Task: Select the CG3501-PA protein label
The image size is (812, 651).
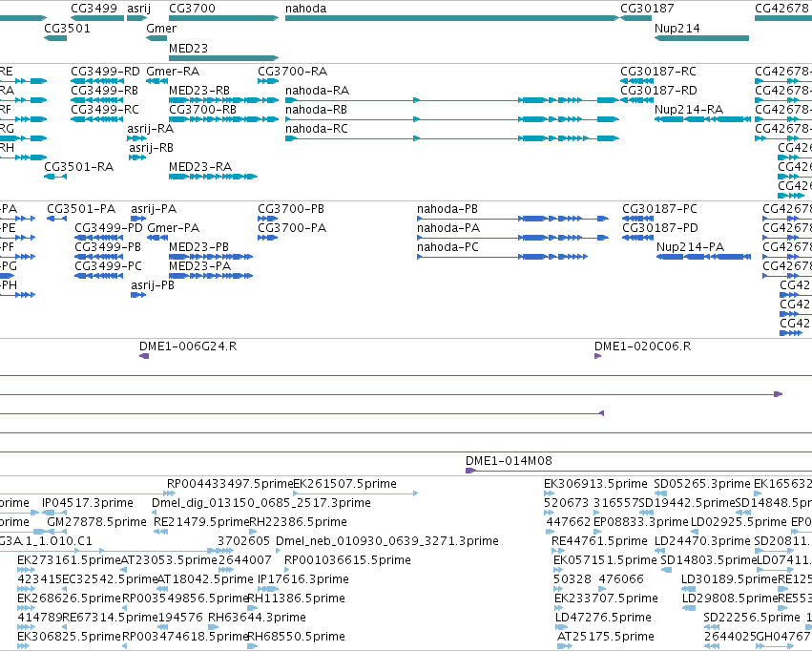Action: tap(81, 209)
